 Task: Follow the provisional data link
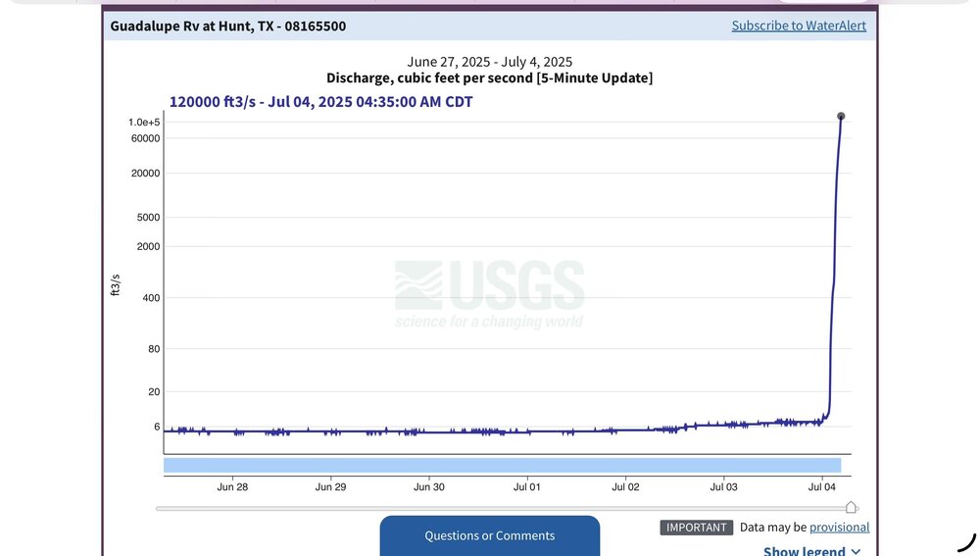point(839,528)
